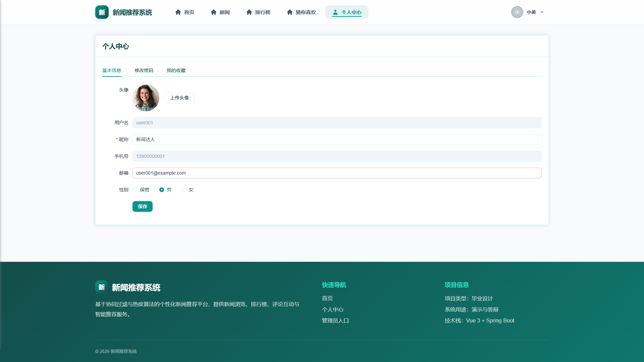
Task: Switch to the 修改密码 tab
Action: (x=144, y=70)
